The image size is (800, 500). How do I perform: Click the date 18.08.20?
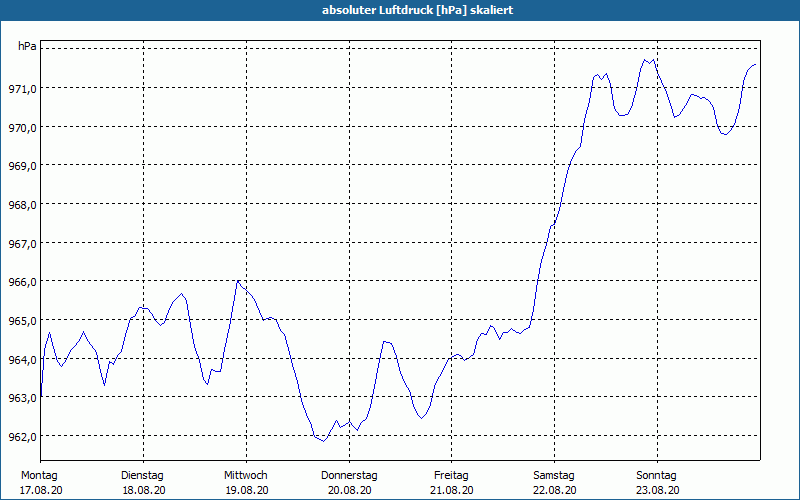(144, 490)
